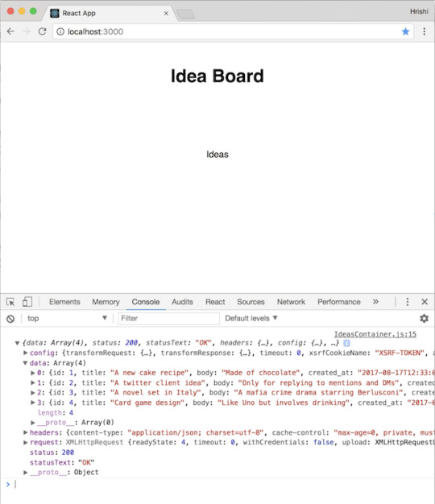Expand the headers property

pyautogui.click(x=26, y=432)
